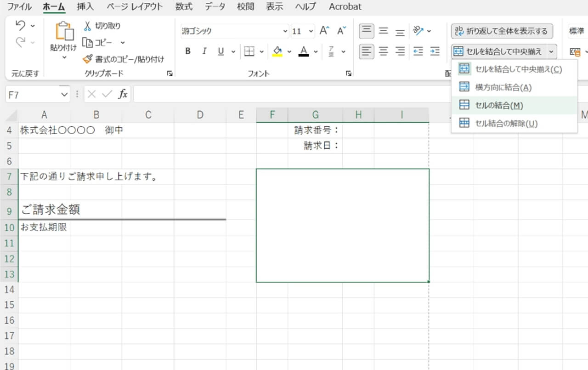Click the Borders icon

(249, 51)
